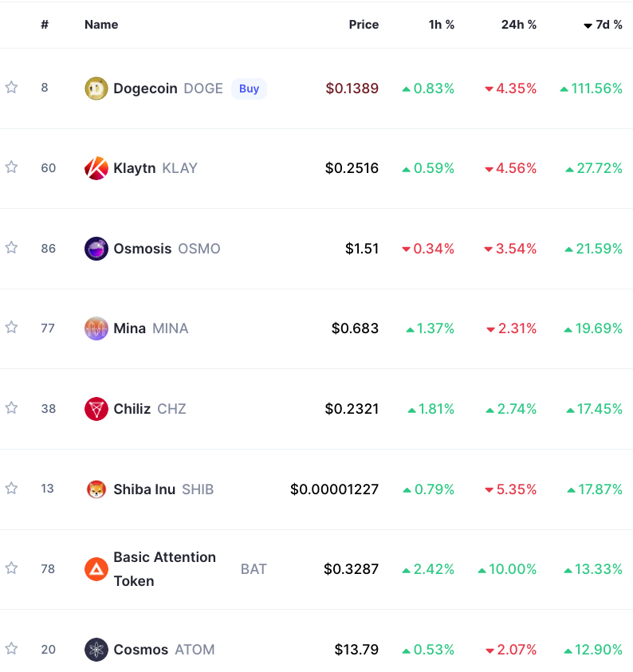Image resolution: width=633 pixels, height=672 pixels.
Task: Click the Klaytn logo icon
Action: point(96,168)
